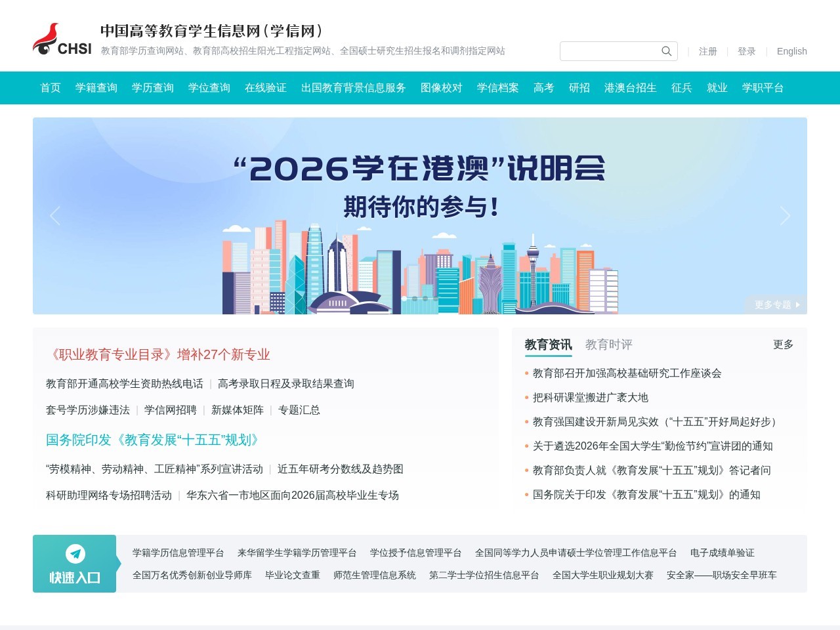840x630 pixels.
Task: Show the next banner slide arrow
Action: [785, 216]
